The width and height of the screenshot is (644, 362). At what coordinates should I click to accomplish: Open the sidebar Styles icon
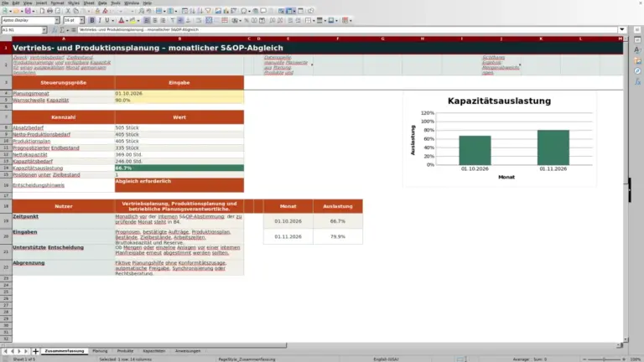[637, 50]
